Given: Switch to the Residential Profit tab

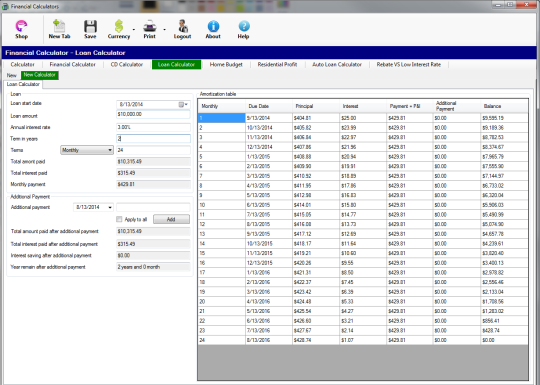Looking at the screenshot, I should coord(277,64).
